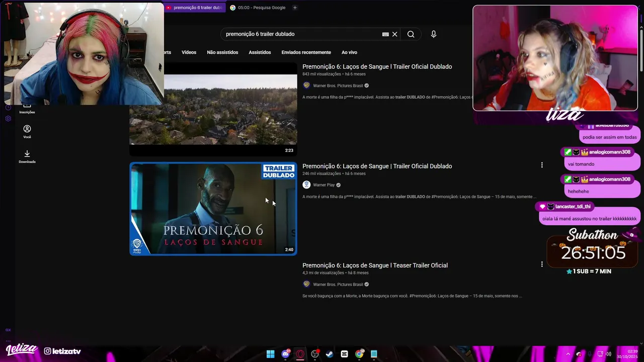Open more options for Warner Play trailer
The width and height of the screenshot is (644, 362).
[542, 165]
